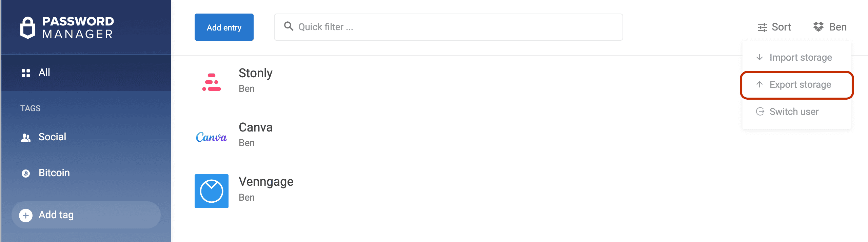Click the Sort sliders icon
This screenshot has height=242, width=868.
point(763,27)
